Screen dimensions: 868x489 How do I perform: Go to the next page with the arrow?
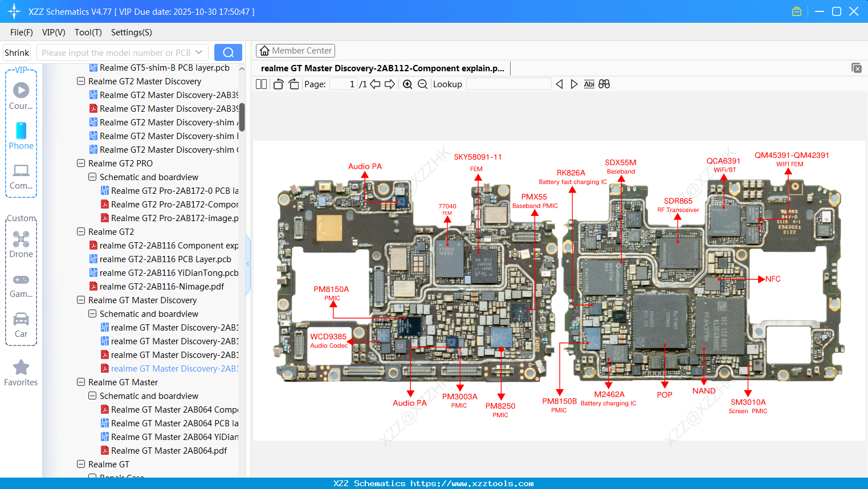point(390,84)
